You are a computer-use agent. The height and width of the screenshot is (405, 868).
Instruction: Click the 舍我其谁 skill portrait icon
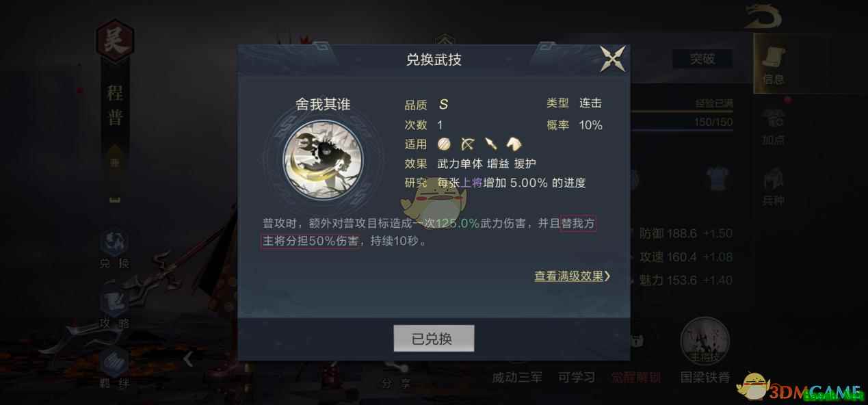click(323, 160)
